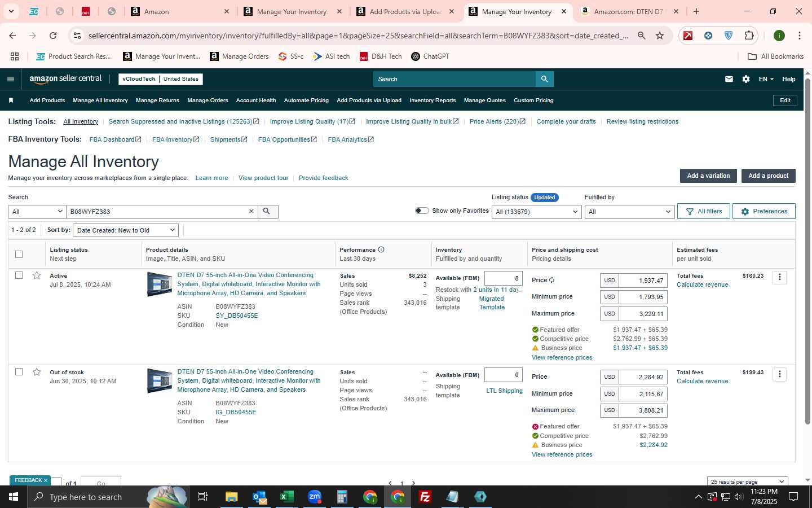Close the FEEDBACK tab

46,480
